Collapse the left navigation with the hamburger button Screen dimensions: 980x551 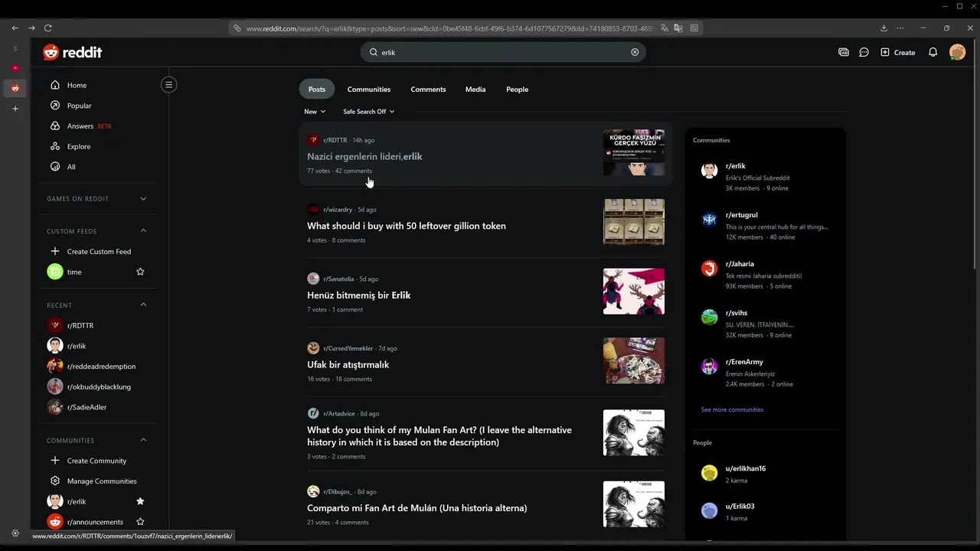(169, 84)
